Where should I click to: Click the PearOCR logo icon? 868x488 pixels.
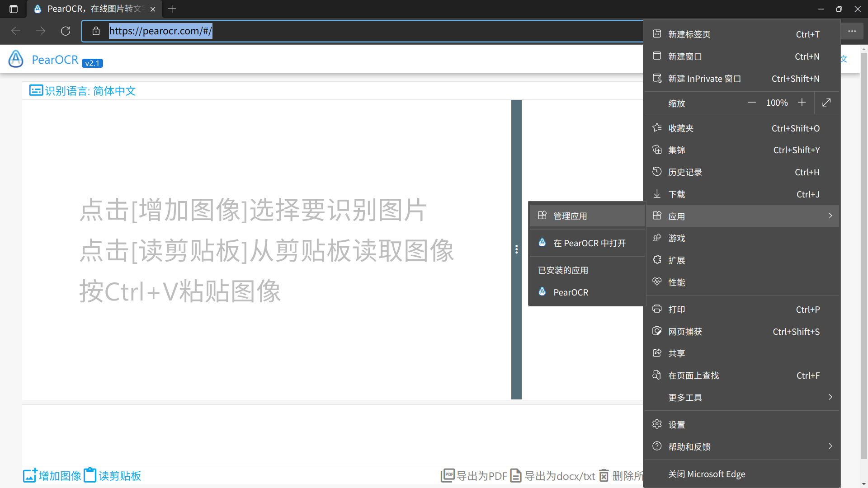[x=15, y=59]
